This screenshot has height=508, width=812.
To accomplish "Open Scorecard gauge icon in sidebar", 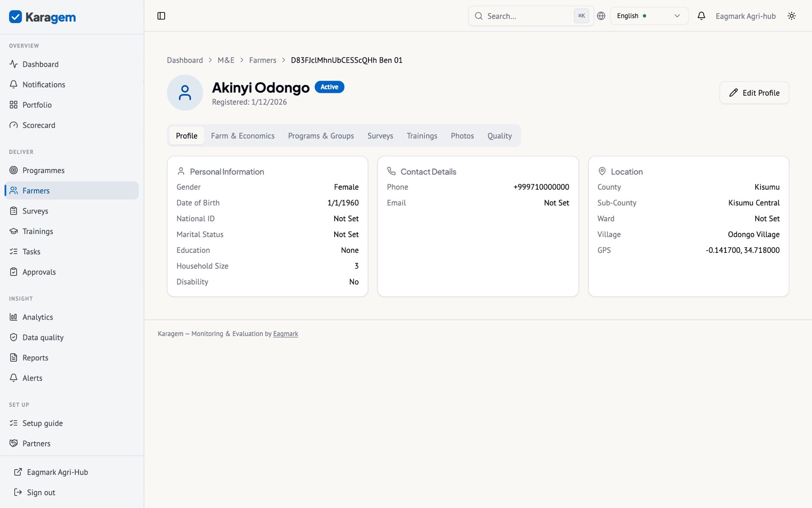I will click(x=14, y=125).
